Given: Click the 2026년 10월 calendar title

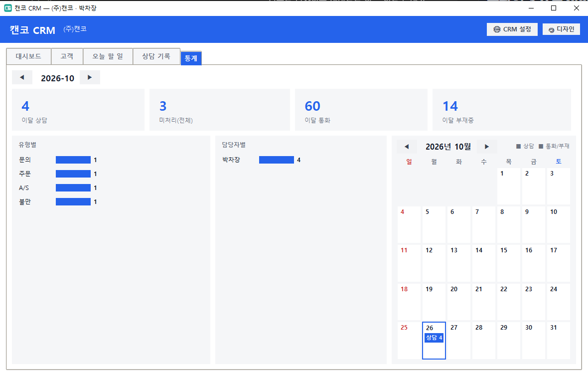Looking at the screenshot, I should [448, 147].
